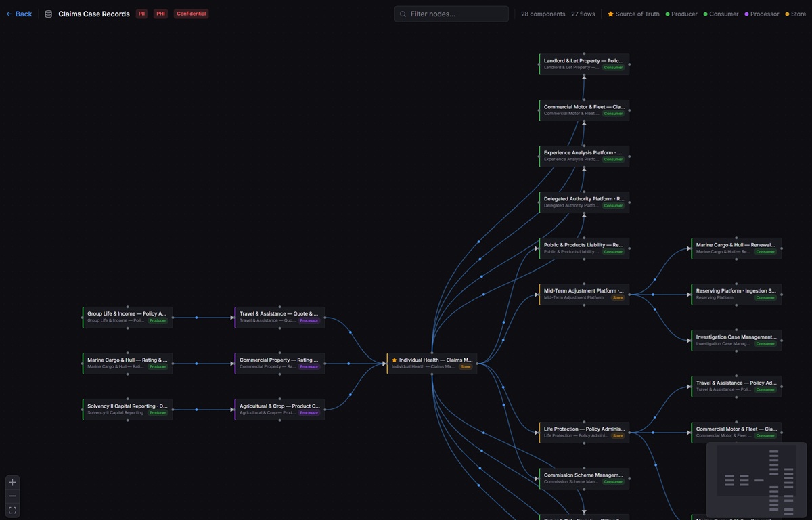
Task: Click the Processor badge on Commercial Property node
Action: pyautogui.click(x=309, y=366)
